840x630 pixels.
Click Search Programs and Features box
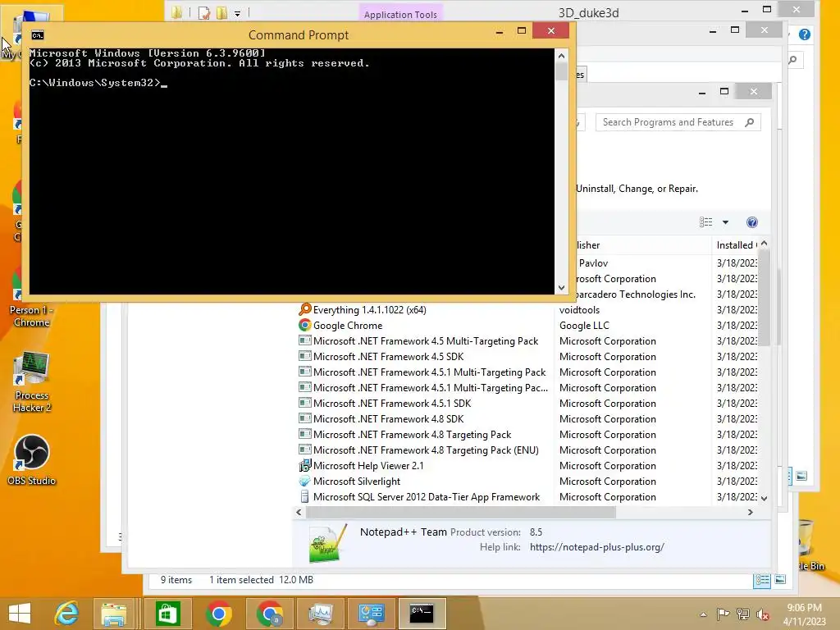coord(678,122)
